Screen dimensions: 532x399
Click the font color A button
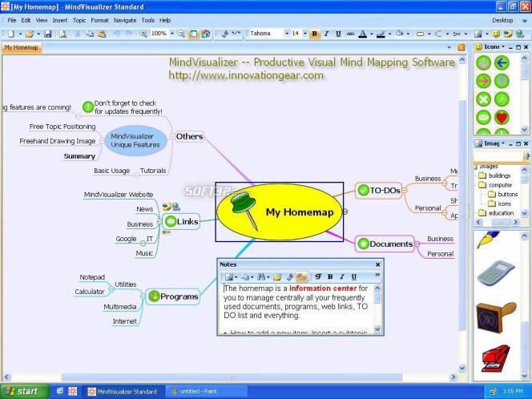pos(362,34)
